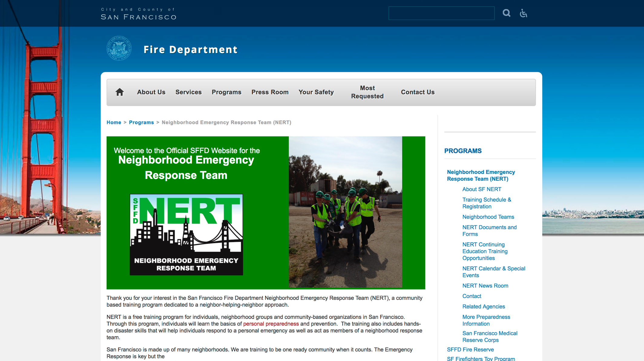Click the photo of volunteers in green helmets

tap(345, 212)
